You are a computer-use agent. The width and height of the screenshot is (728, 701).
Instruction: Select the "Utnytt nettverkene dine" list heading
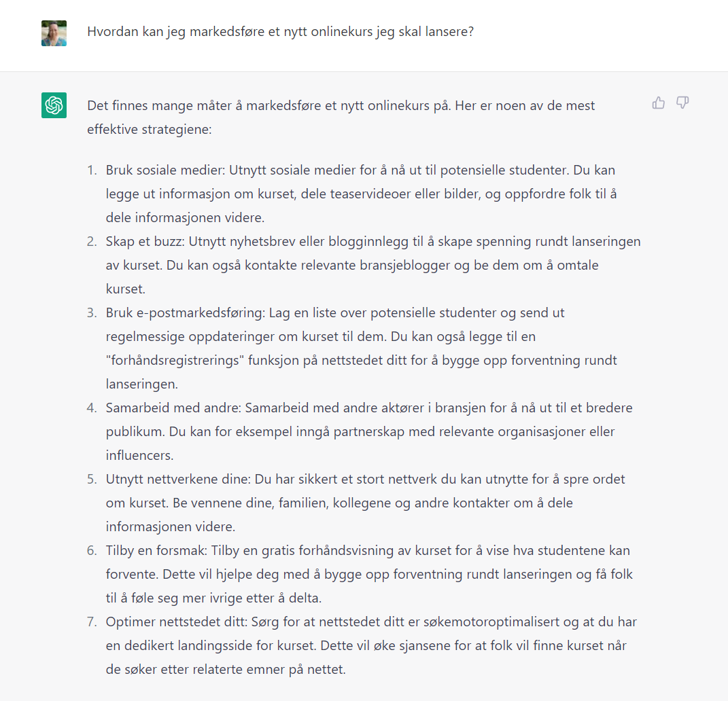coord(177,480)
